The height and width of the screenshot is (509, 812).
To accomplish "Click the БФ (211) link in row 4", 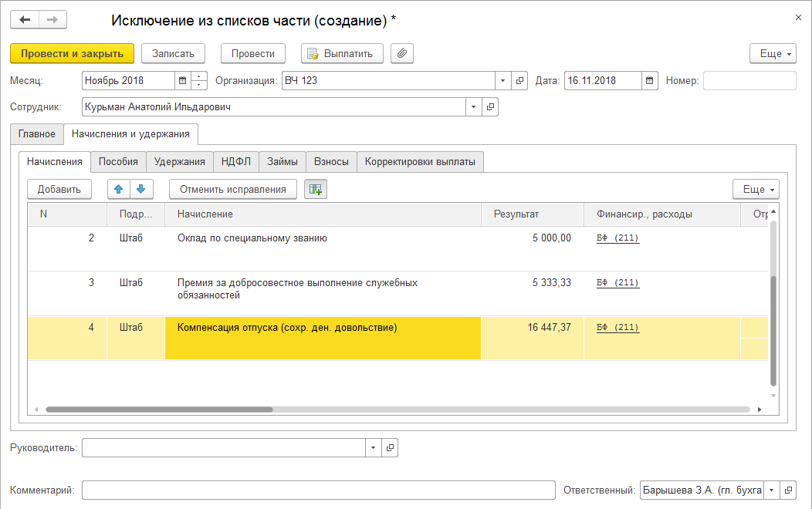I will pos(617,328).
